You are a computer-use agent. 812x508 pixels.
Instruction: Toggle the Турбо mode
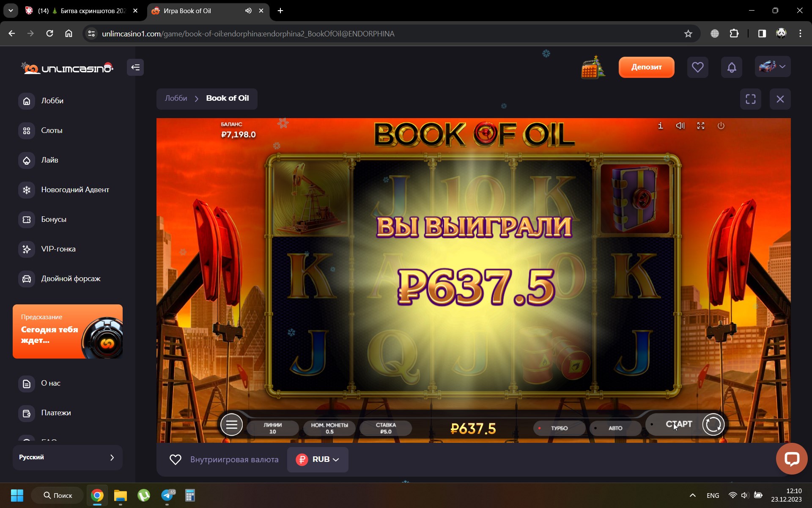(559, 428)
